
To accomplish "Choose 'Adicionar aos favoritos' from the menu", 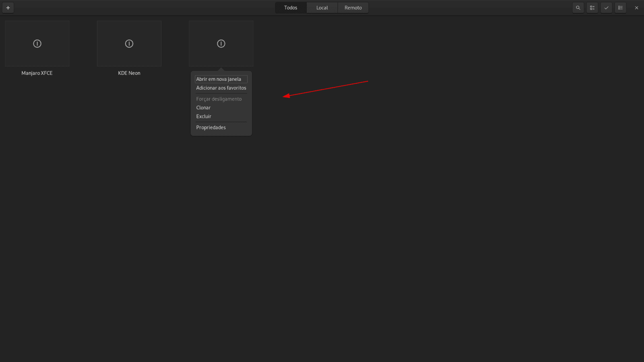I will (221, 88).
